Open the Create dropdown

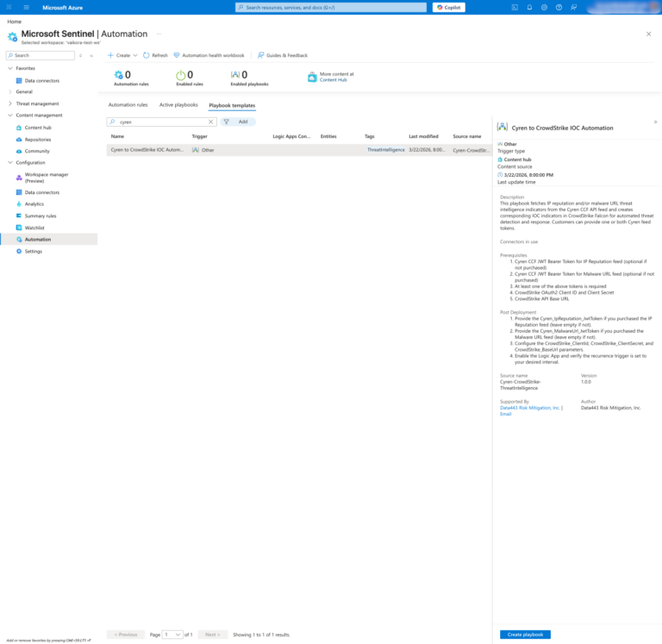122,55
